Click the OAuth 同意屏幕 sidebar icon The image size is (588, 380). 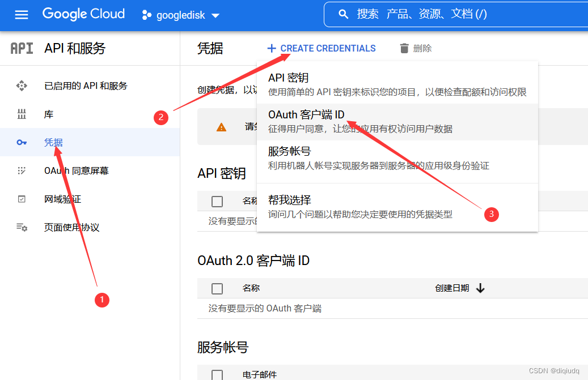click(x=22, y=171)
